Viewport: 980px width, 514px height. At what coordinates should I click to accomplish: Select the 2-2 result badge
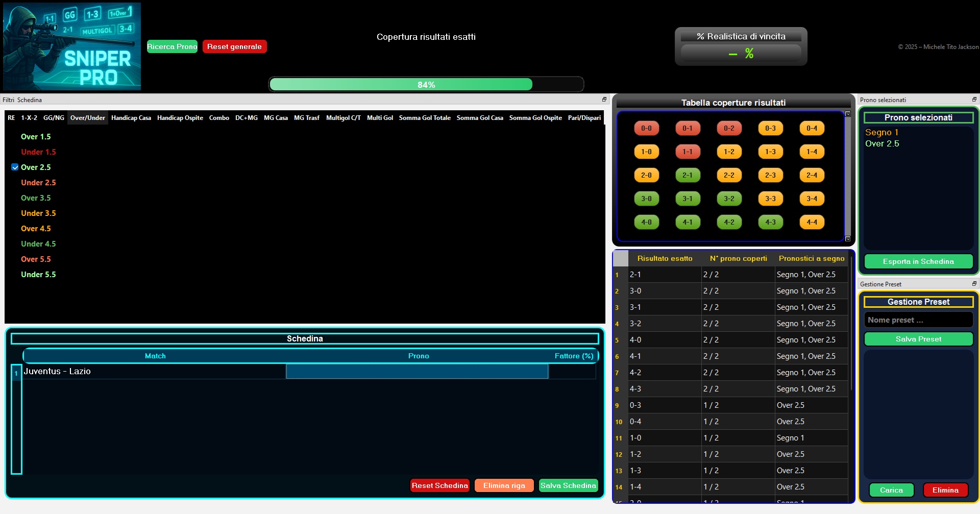729,175
